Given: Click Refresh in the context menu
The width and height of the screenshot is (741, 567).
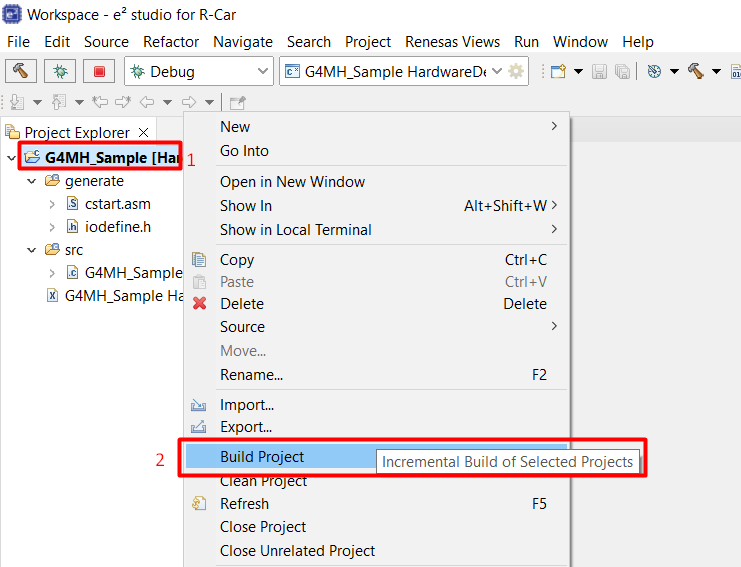Looking at the screenshot, I should coord(244,504).
